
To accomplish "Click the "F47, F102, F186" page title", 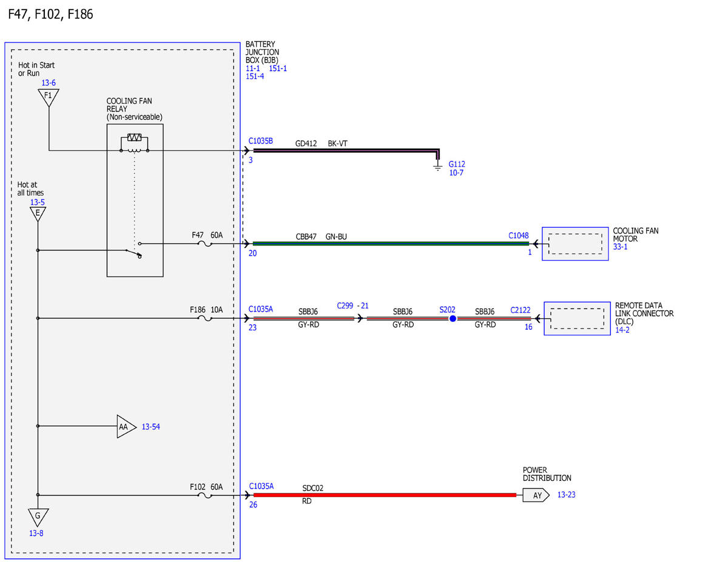I will (50, 14).
